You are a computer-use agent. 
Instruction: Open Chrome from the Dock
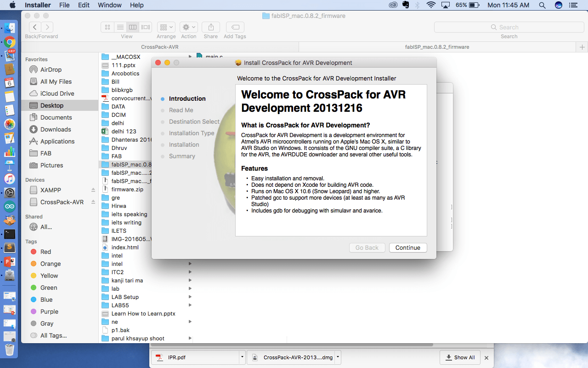(10, 42)
